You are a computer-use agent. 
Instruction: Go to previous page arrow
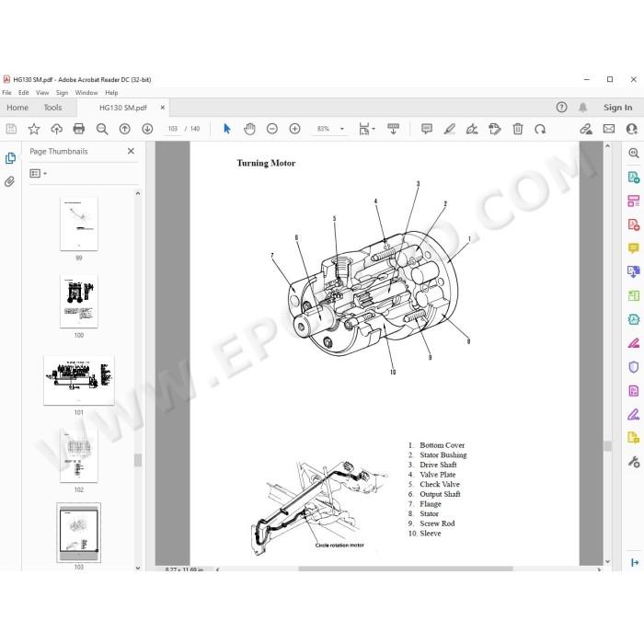coord(124,129)
